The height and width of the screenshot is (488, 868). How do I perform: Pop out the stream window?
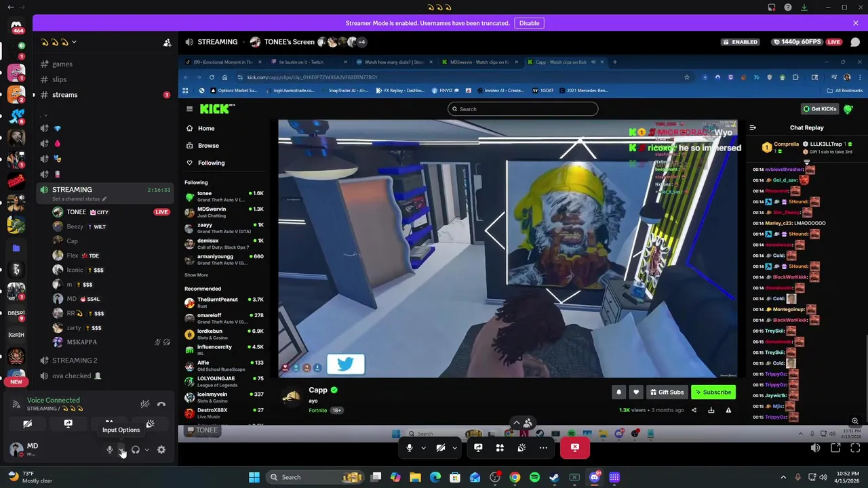tap(835, 448)
